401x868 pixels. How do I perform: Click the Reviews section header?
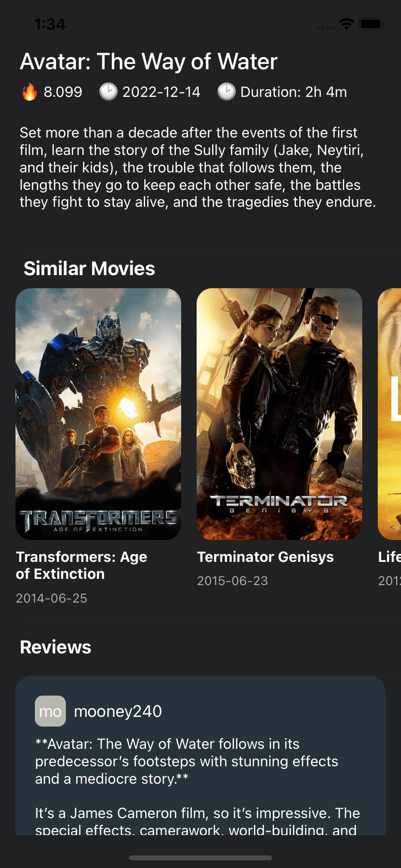pyautogui.click(x=55, y=647)
